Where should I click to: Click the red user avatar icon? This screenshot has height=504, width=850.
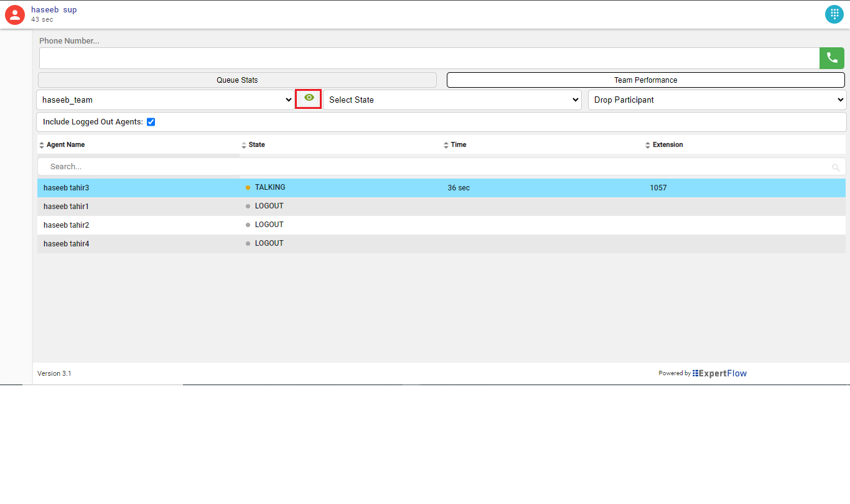(15, 14)
